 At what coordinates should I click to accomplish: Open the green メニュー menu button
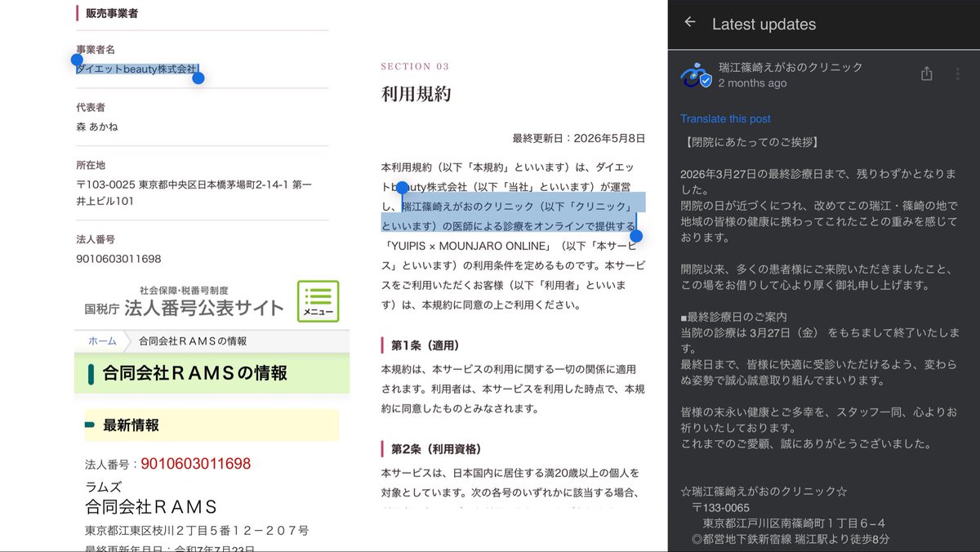[x=318, y=300]
